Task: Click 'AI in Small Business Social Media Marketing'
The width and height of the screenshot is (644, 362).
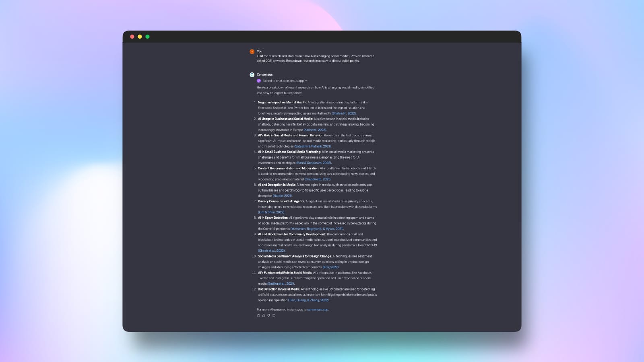Action: click(x=289, y=152)
